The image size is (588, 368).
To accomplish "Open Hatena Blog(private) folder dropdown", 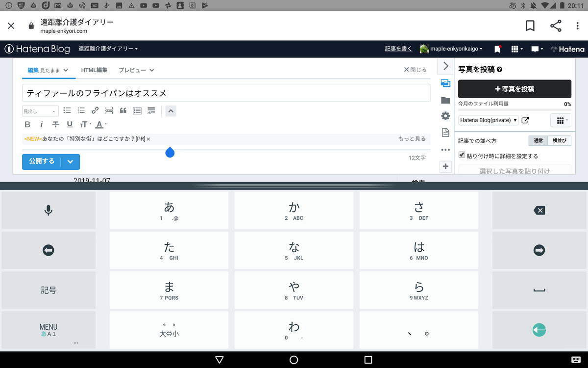I will pyautogui.click(x=489, y=120).
